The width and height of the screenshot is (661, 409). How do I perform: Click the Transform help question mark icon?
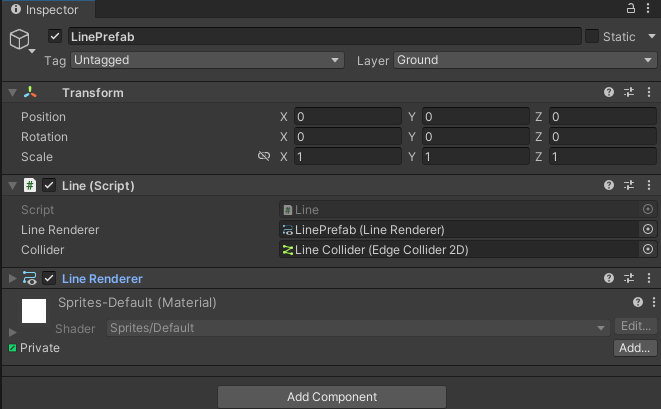point(608,93)
